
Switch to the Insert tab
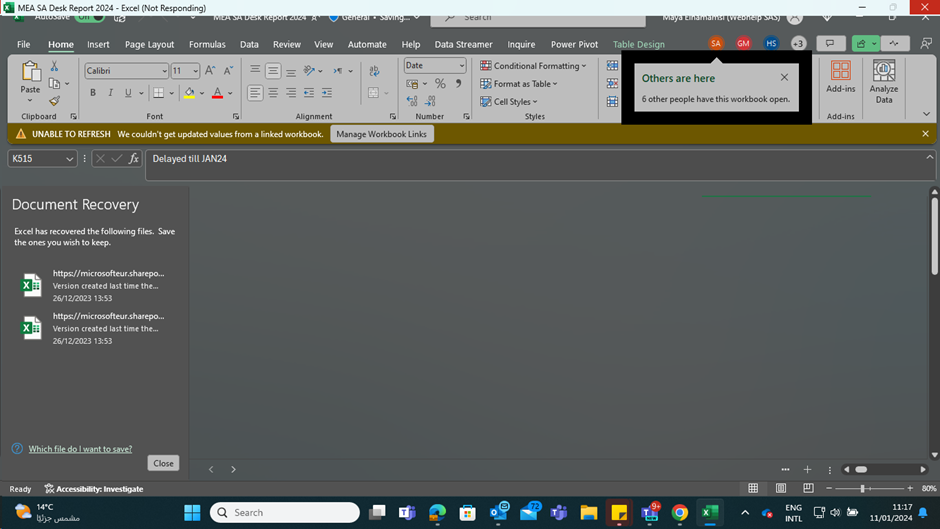[x=98, y=44]
